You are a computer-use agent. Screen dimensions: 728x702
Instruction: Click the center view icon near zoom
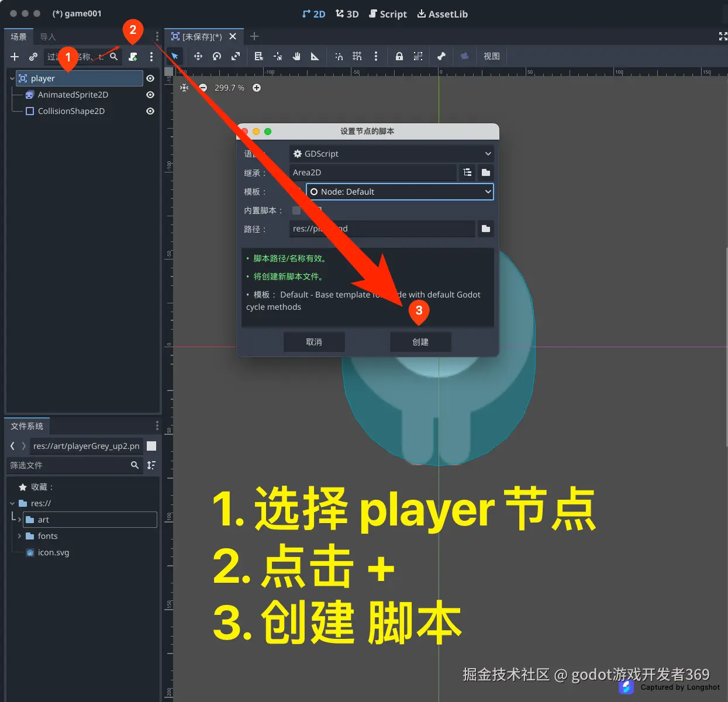(184, 88)
